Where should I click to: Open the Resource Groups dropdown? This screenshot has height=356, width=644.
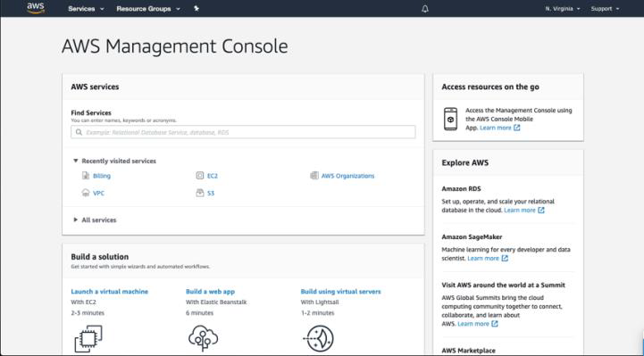click(x=148, y=9)
